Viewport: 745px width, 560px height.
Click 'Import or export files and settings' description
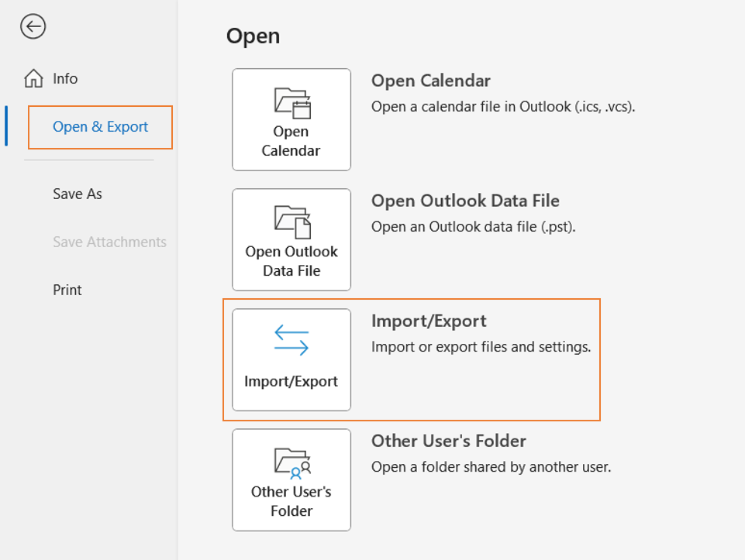click(x=481, y=347)
